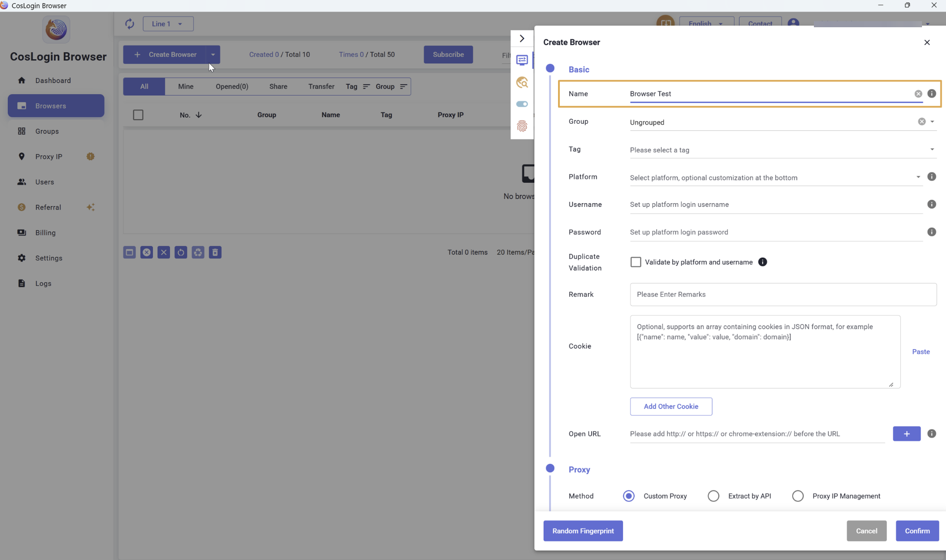
Task: Clear the Name field with the X icon
Action: point(918,94)
